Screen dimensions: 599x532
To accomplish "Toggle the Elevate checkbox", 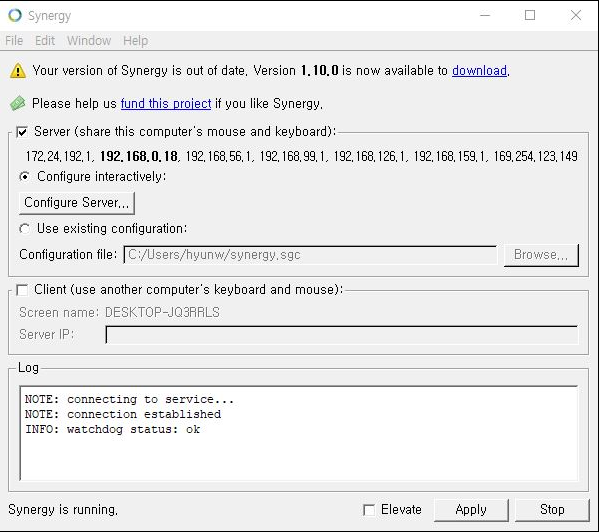I will (369, 510).
